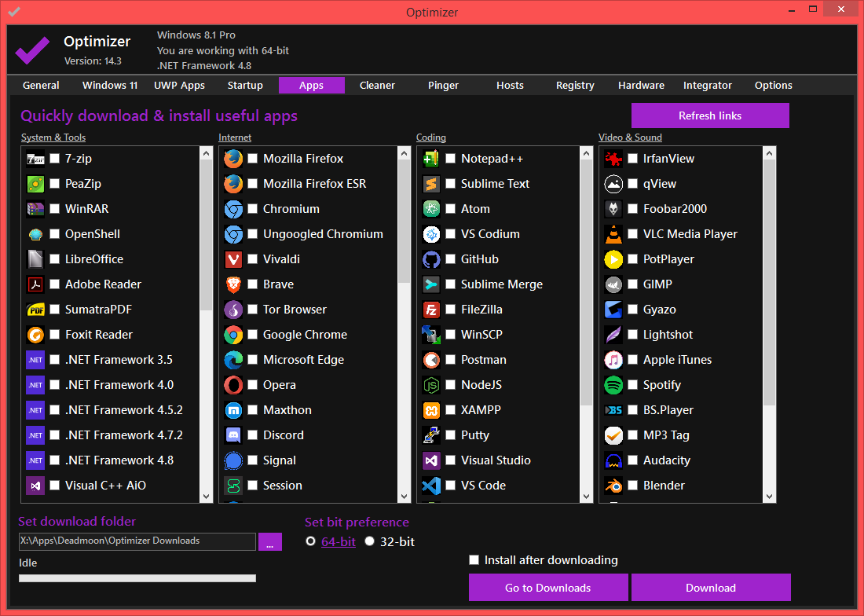Click the Blender app icon
This screenshot has height=616, width=864.
613,486
